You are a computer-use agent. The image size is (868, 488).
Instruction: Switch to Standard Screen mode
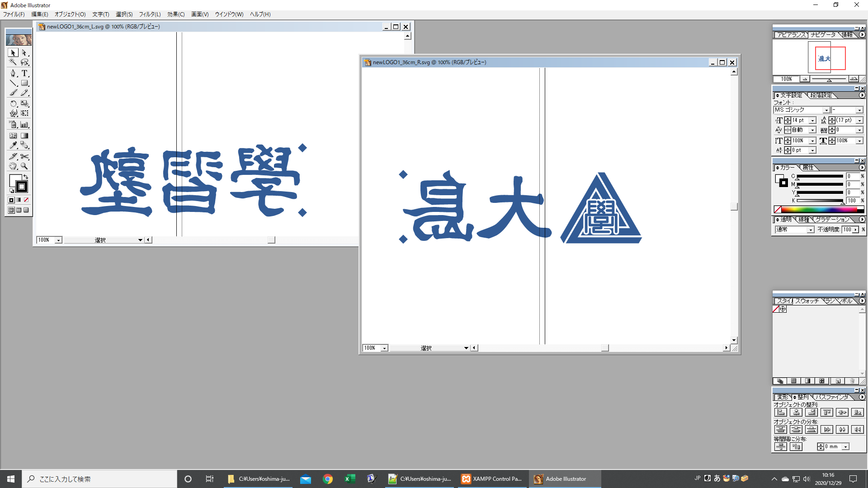click(x=11, y=210)
